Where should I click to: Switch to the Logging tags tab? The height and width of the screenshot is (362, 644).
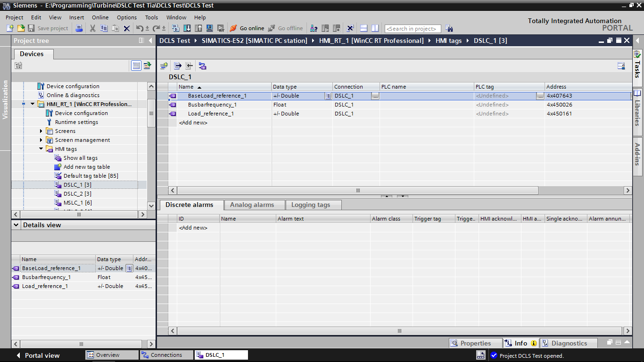click(310, 205)
